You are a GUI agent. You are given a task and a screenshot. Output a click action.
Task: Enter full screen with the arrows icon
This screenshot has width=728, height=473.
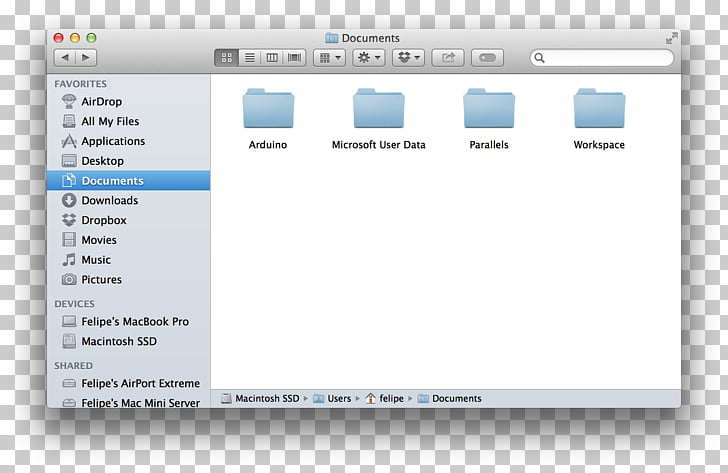[671, 38]
